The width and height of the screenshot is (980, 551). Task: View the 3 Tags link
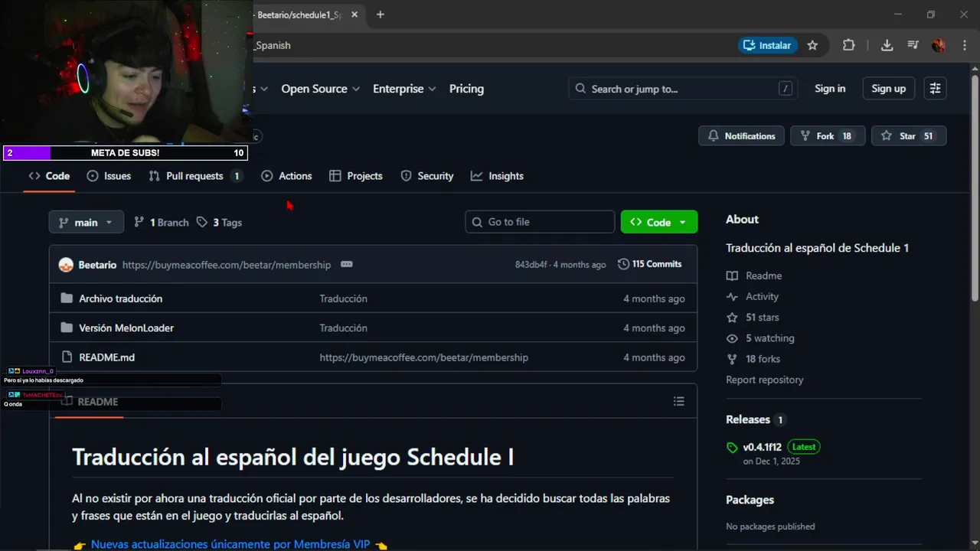(x=219, y=222)
